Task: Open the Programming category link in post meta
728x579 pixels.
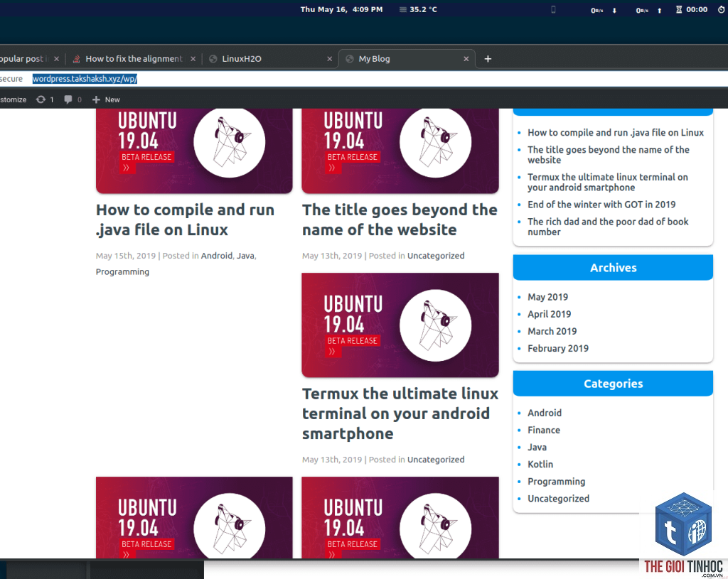Action: pos(122,272)
